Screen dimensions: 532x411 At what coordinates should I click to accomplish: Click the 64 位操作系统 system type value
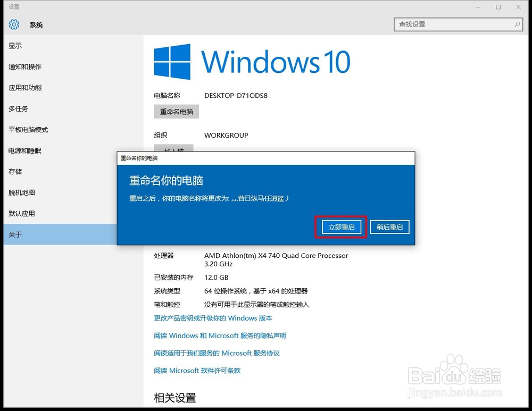click(x=256, y=291)
